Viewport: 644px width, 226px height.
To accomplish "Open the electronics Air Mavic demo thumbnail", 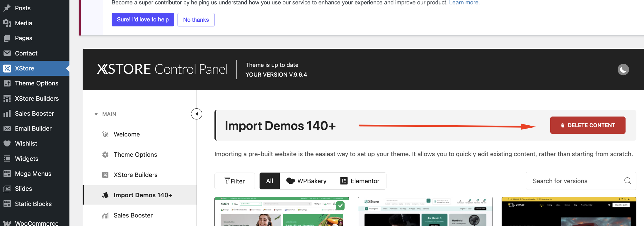I will point(425,212).
